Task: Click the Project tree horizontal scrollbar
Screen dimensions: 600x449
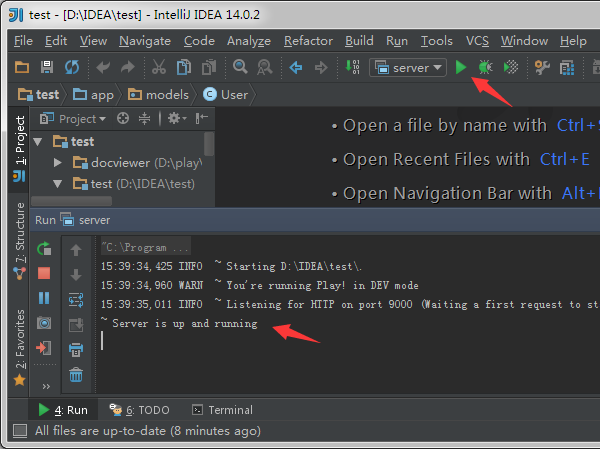Action: (x=72, y=201)
